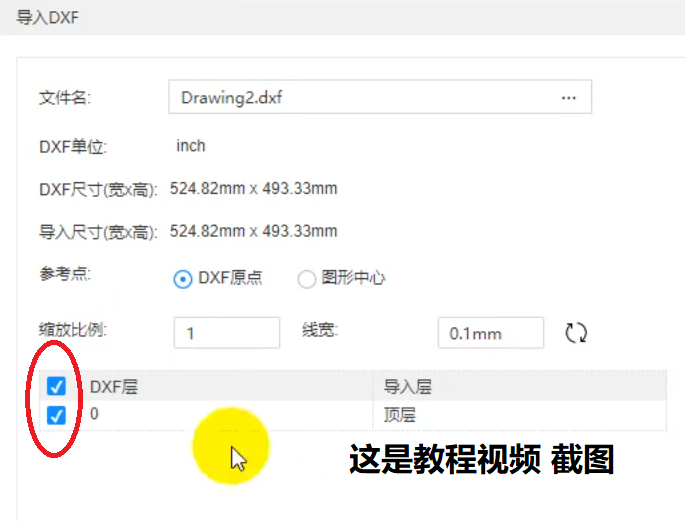Click the Drawing2.dxf file name field
Screen dimensions: 685x521
[x=360, y=98]
